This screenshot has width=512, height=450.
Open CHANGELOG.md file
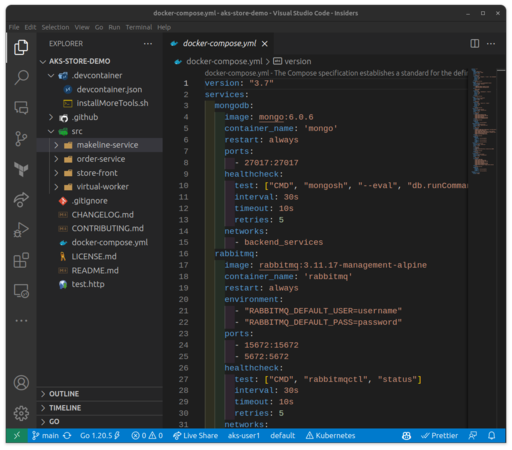pos(102,215)
